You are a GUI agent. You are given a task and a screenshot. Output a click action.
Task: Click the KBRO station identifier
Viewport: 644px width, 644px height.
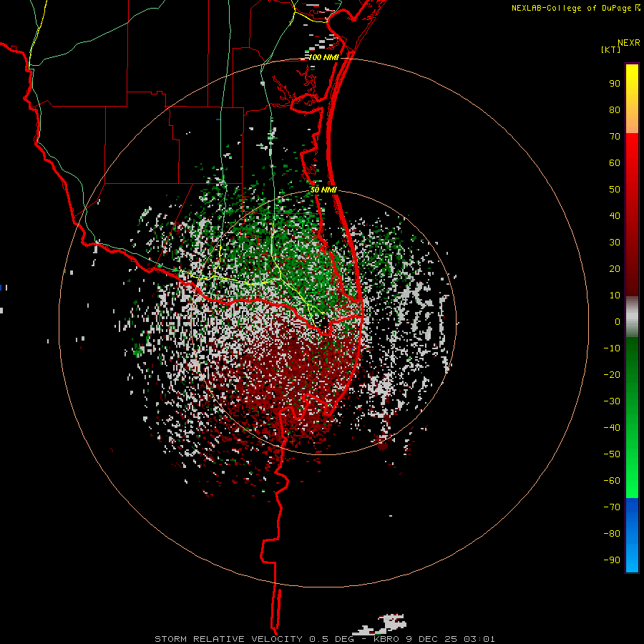pos(386,639)
